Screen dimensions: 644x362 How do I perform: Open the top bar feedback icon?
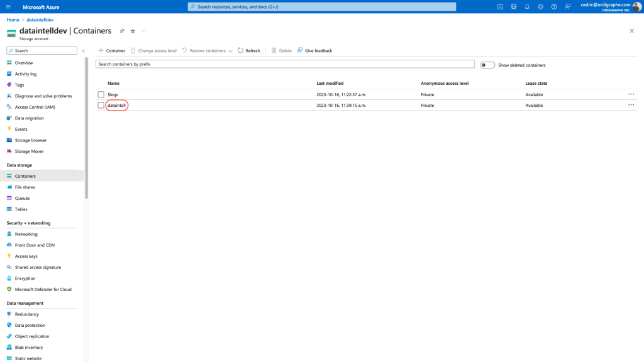click(x=568, y=7)
